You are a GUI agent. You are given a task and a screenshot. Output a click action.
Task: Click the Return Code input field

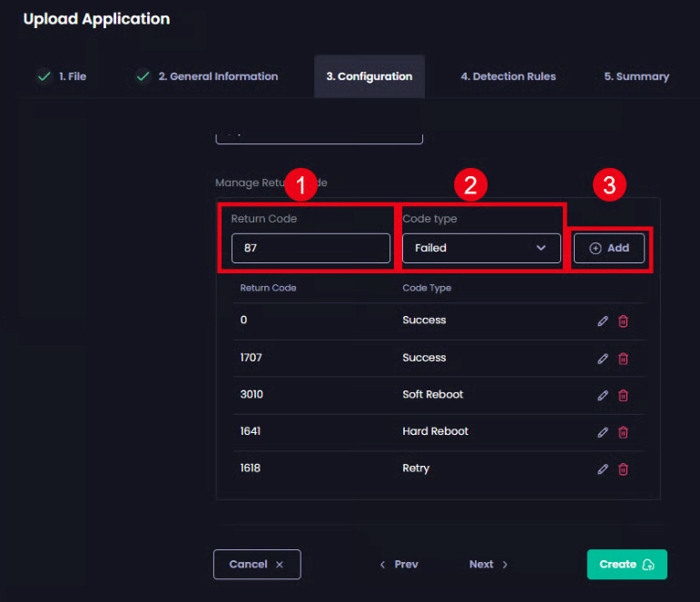(311, 248)
